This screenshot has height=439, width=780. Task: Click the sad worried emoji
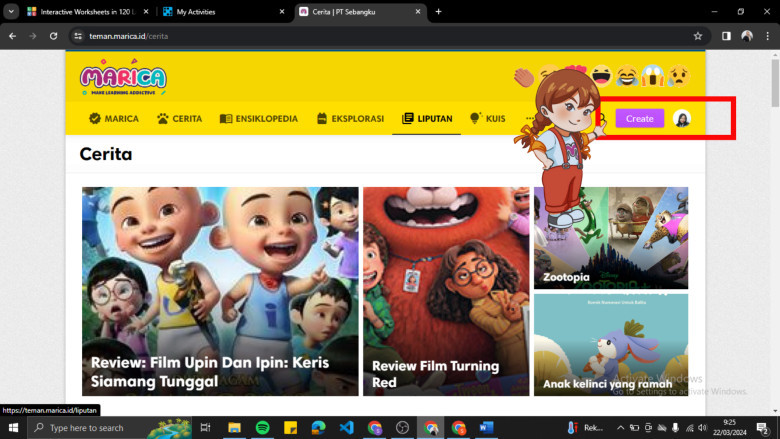[679, 76]
